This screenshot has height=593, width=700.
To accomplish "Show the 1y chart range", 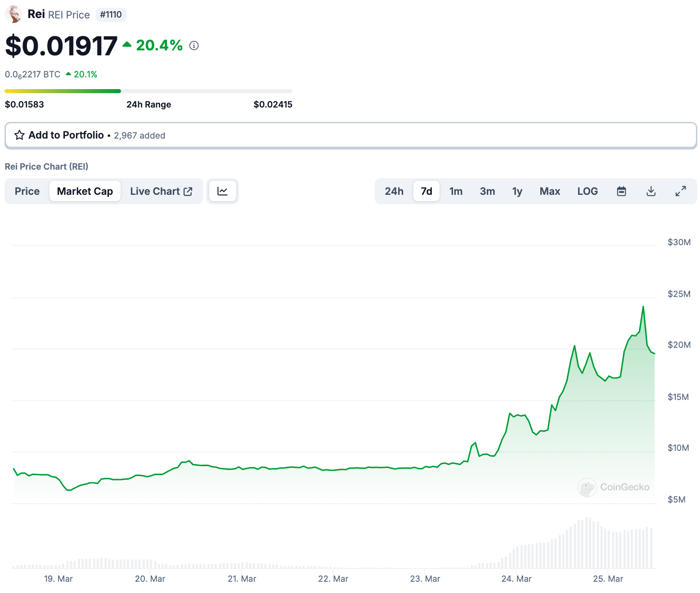I will click(x=517, y=191).
